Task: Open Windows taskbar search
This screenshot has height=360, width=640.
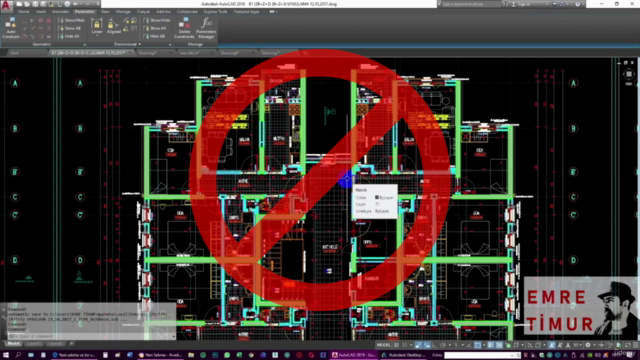Action: pyautogui.click(x=18, y=355)
